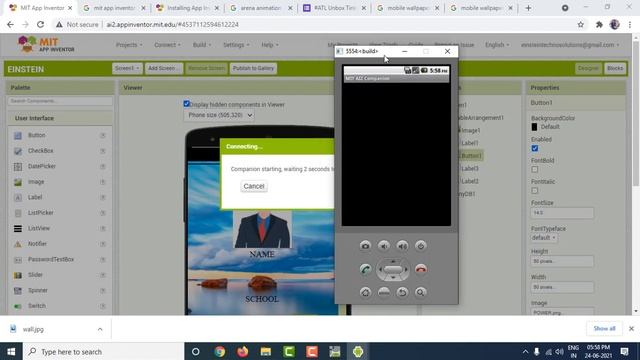Open the Phone size dropdown
Viewport: 640px width, 360px height.
tap(219, 115)
